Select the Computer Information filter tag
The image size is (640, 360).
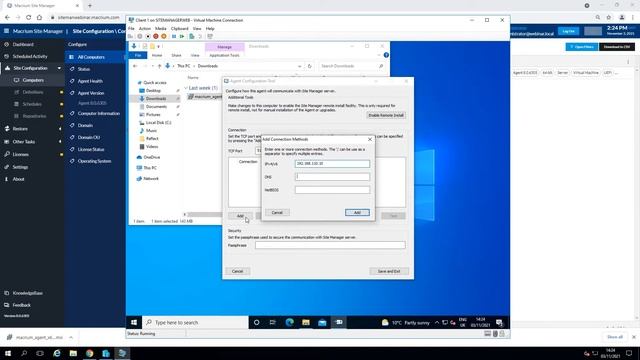[99, 113]
